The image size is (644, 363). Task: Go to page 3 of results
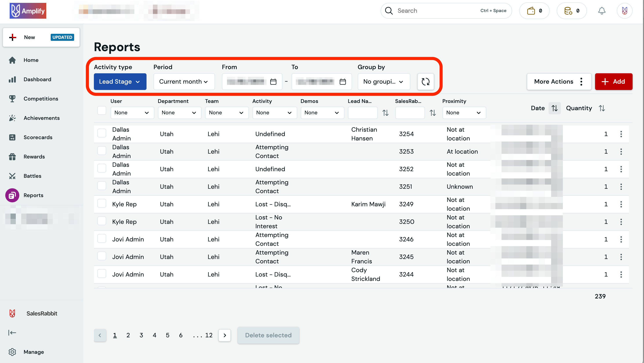141,335
